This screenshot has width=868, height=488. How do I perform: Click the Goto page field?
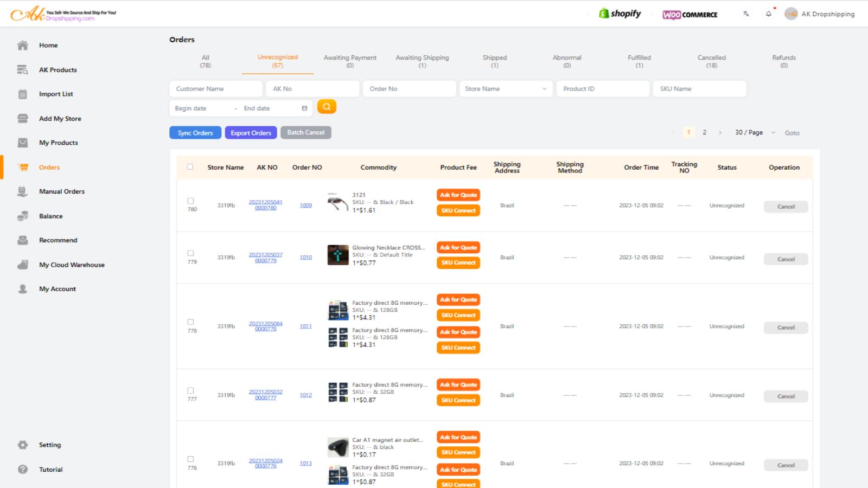792,133
